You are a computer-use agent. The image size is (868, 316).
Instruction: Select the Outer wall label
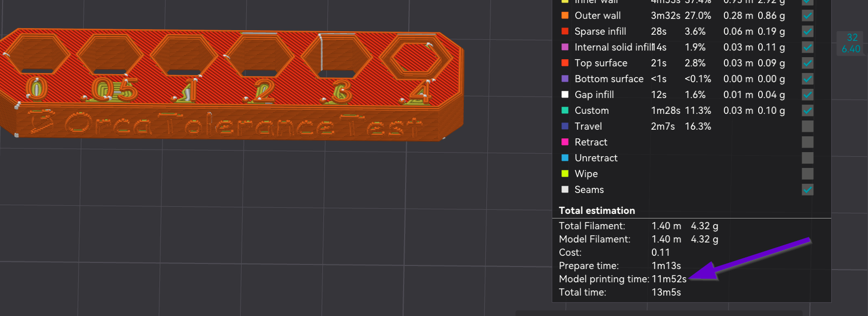click(598, 16)
